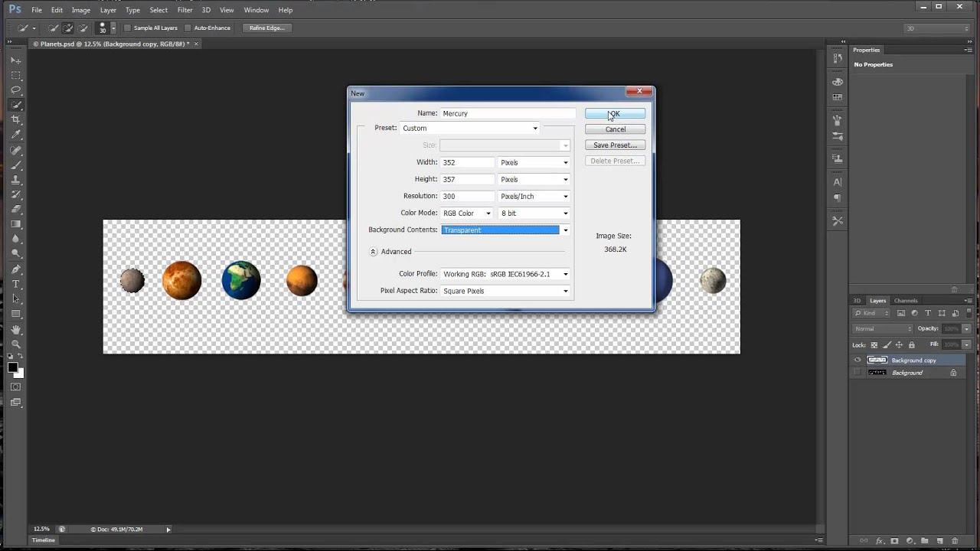Click OK in the New dialog

[615, 113]
